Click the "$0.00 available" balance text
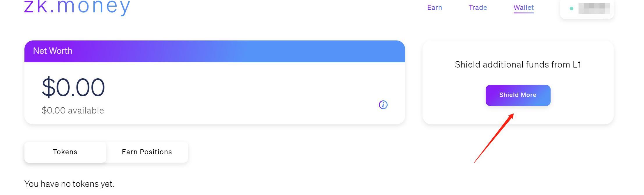Screen dimensions: 644x195 [x=73, y=111]
